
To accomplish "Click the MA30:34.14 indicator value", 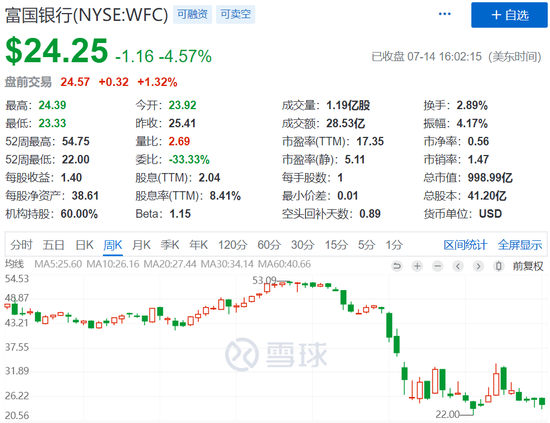I will tap(227, 264).
